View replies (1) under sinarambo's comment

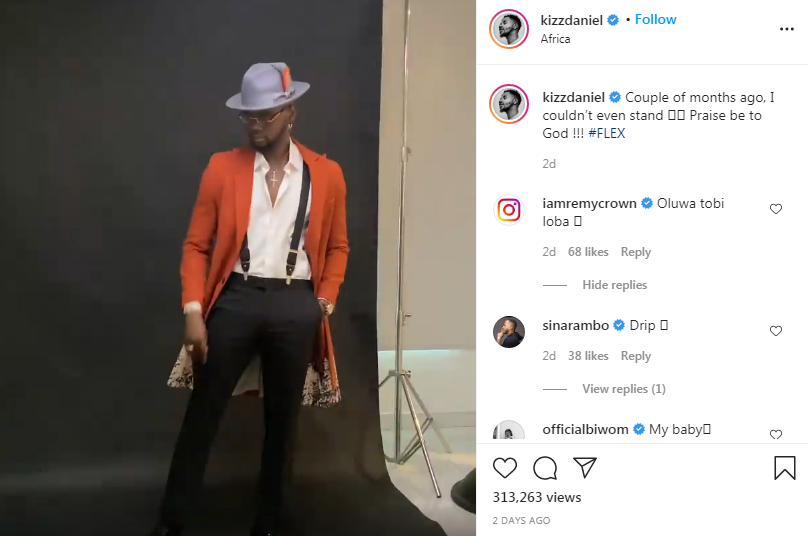[623, 389]
